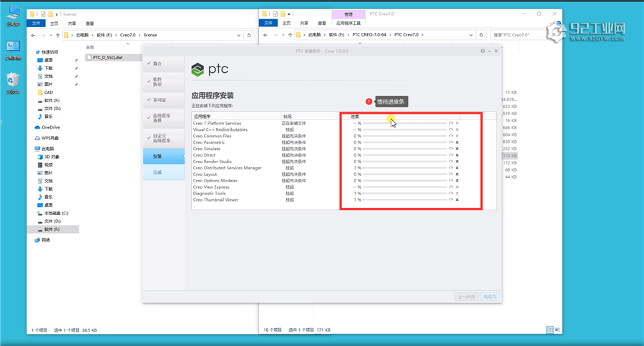Go to the 许可证 step in the installer sidebar
644x346 pixels.
(163, 100)
